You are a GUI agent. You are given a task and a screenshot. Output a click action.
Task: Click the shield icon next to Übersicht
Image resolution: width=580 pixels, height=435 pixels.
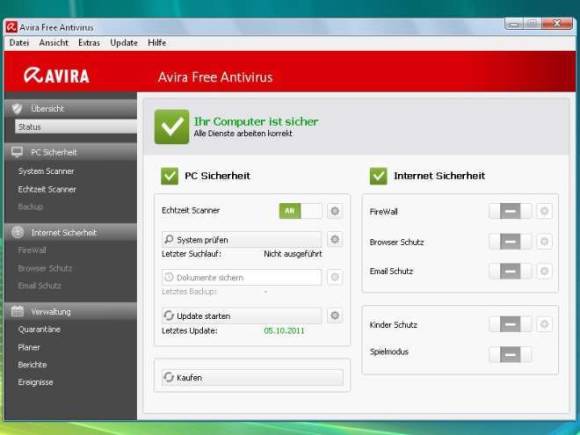(17, 109)
